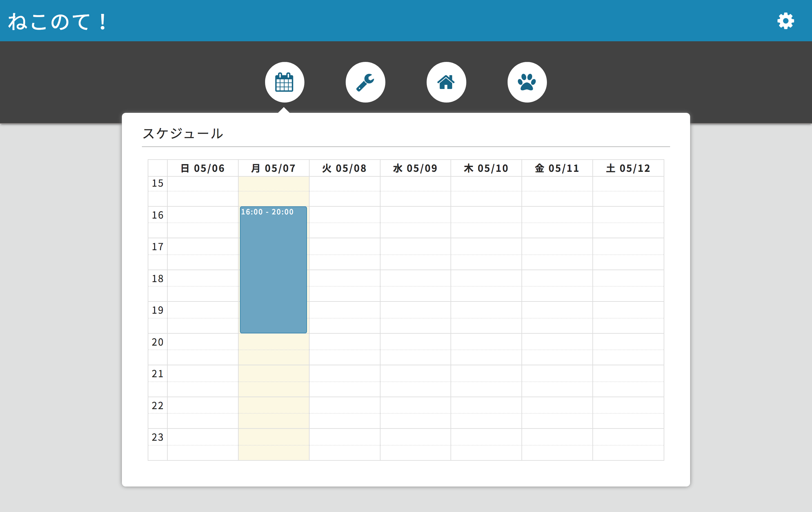The height and width of the screenshot is (512, 812).
Task: Click the 火 05/08 day header
Action: tap(344, 168)
